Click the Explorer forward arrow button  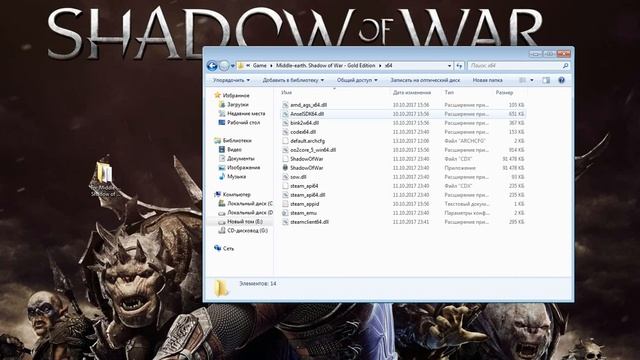click(224, 66)
